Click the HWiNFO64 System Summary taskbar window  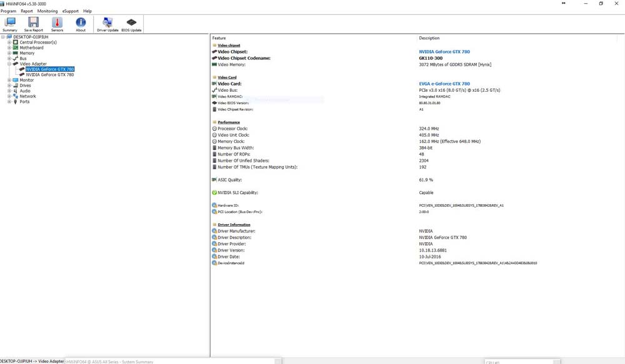173,362
